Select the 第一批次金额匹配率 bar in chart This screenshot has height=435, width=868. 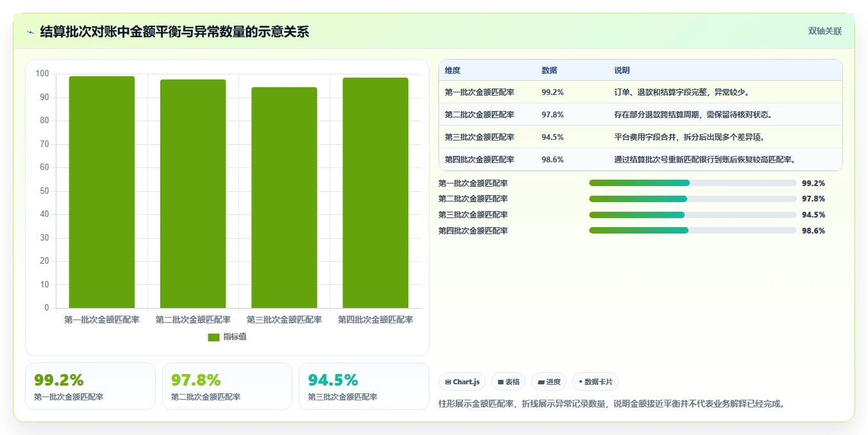[x=102, y=192]
